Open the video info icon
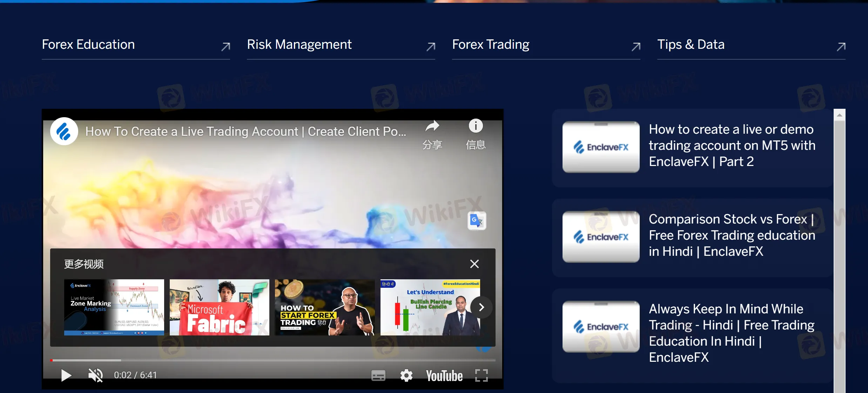 (x=476, y=126)
